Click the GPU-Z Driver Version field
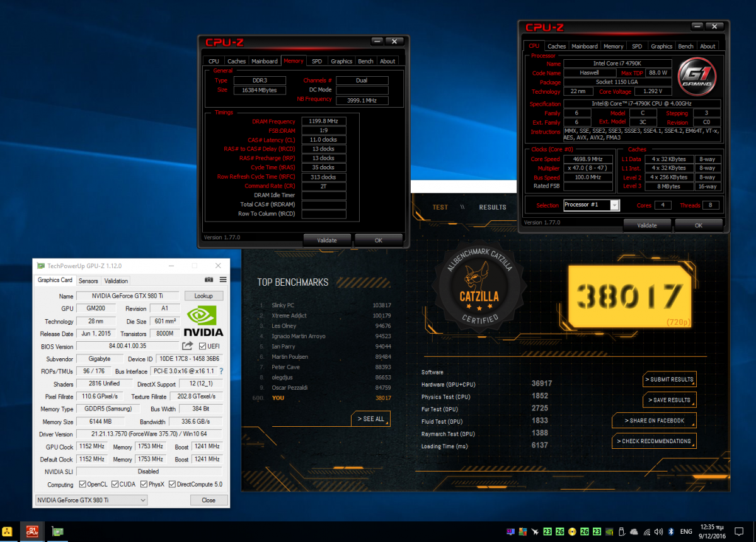 tap(149, 434)
